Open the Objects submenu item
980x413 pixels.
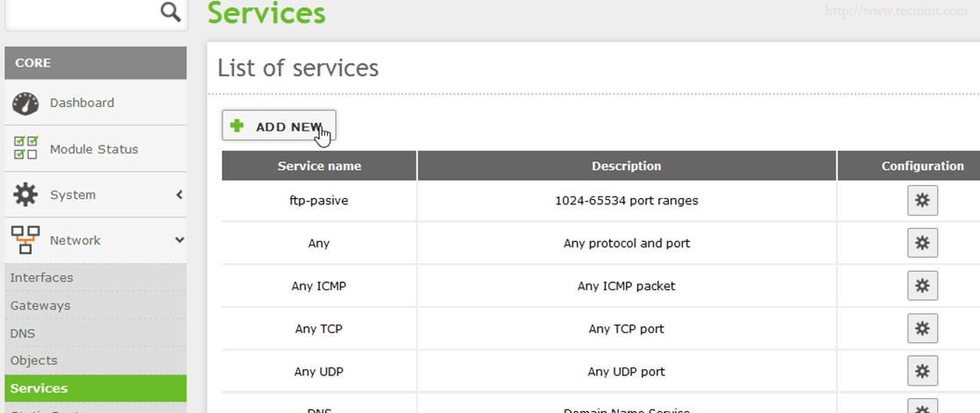[x=34, y=360]
